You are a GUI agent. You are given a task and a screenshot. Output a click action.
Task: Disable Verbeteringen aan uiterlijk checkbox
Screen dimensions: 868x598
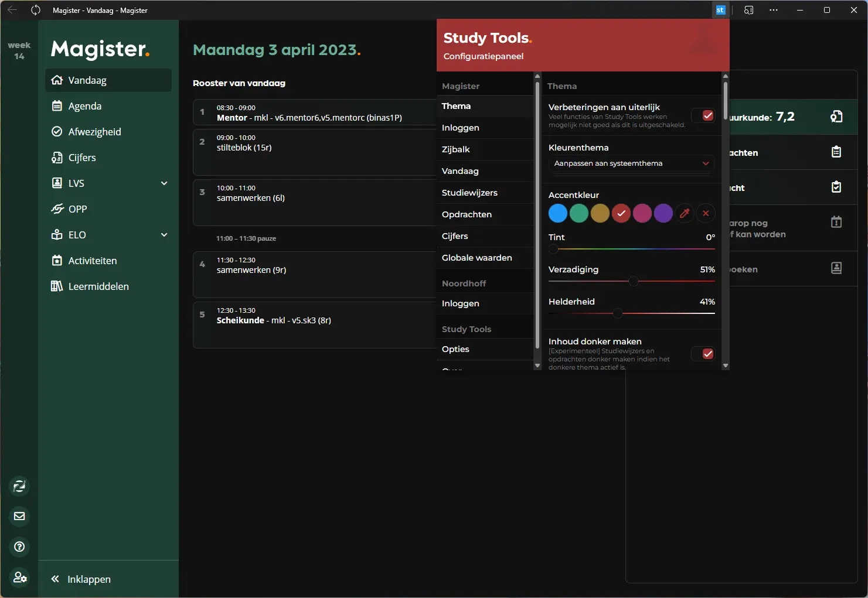click(707, 115)
